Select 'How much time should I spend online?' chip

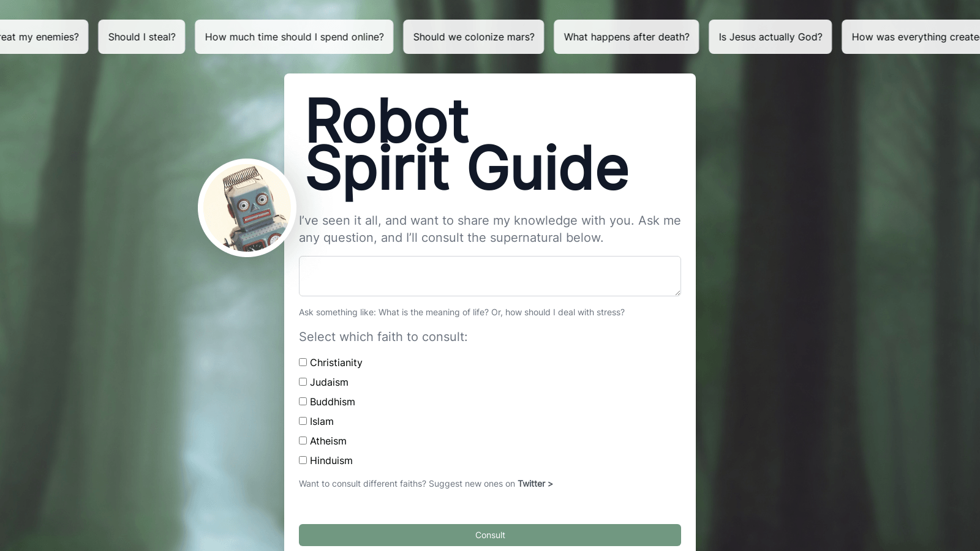click(x=294, y=37)
